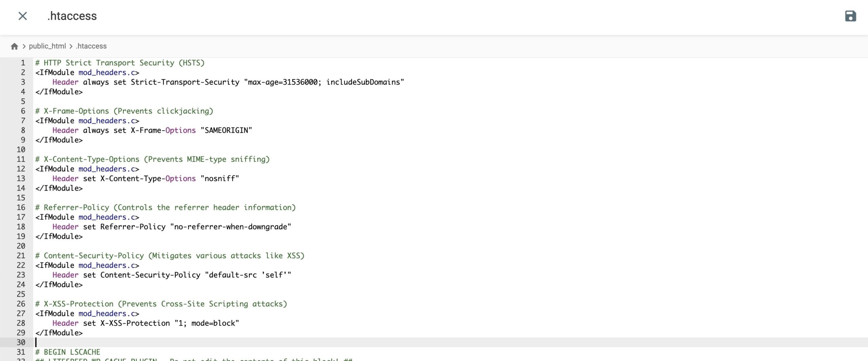This screenshot has width=868, height=361.
Task: Click the "nosniff" header value
Action: (220, 178)
